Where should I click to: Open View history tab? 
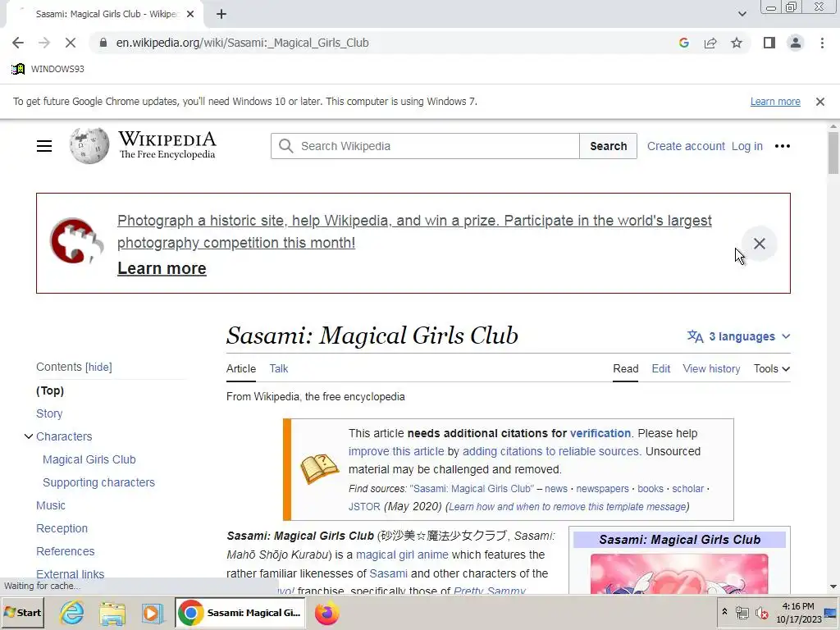(x=711, y=368)
